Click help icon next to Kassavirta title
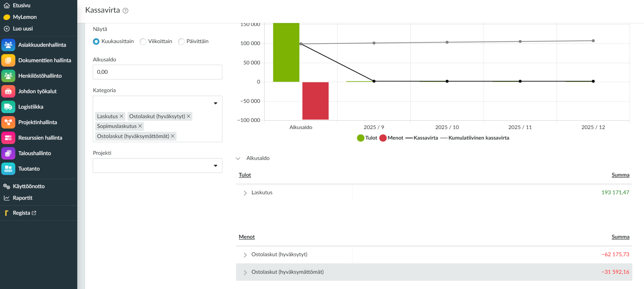This screenshot has height=289, width=644. pyautogui.click(x=126, y=11)
